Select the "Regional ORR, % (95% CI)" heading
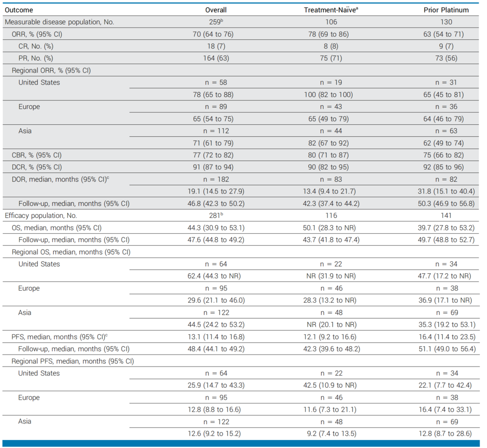Viewport: 487px width, 448px height. (x=51, y=70)
